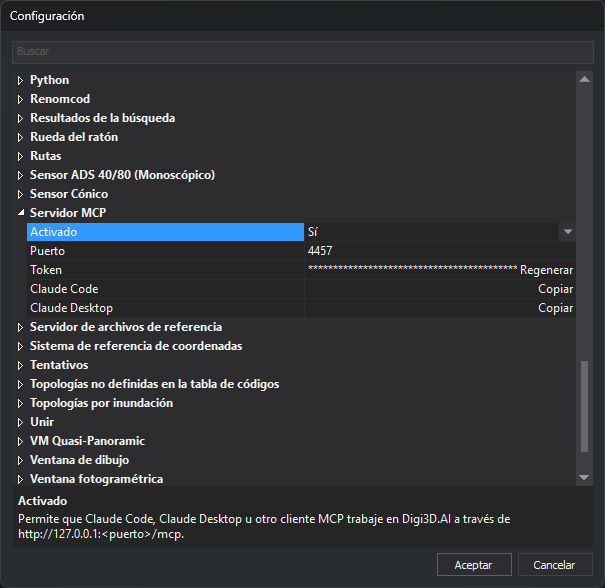The height and width of the screenshot is (588, 605).
Task: Select the Claude Desktop property label
Action: pyautogui.click(x=71, y=308)
